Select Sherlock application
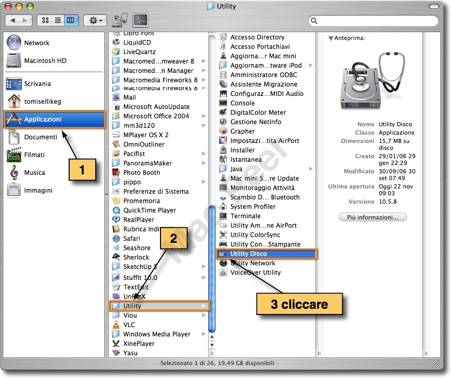 pos(136,257)
